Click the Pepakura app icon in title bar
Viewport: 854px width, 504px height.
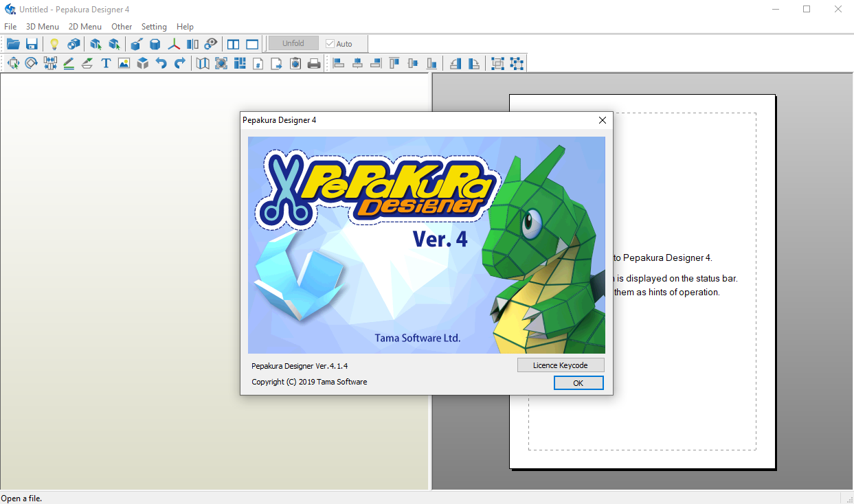10,9
